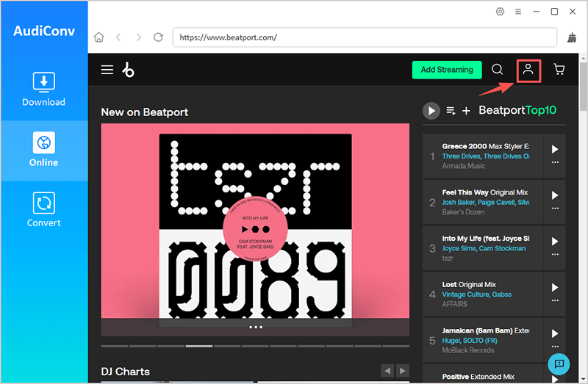Open the chat support bubble
588x384 pixels.
point(559,363)
